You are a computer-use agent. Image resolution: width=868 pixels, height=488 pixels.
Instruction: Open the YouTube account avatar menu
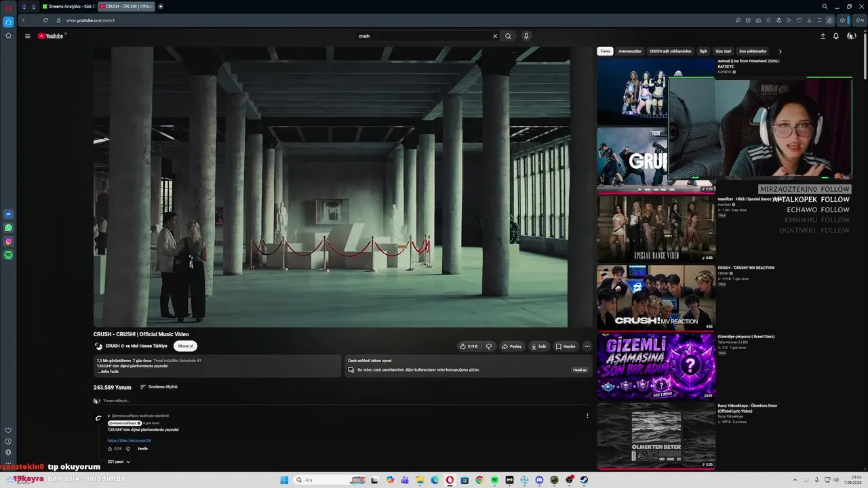(852, 36)
